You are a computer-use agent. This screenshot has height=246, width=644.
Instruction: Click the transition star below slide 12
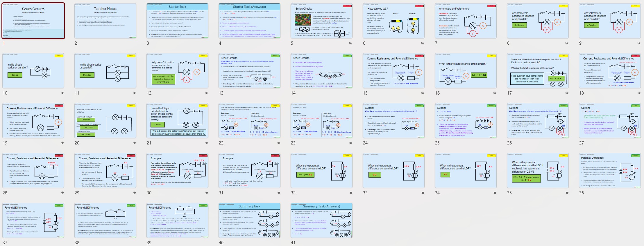tap(207, 93)
